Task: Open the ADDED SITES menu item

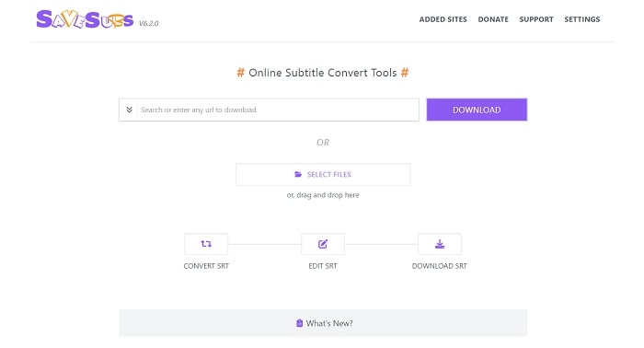Action: (443, 19)
